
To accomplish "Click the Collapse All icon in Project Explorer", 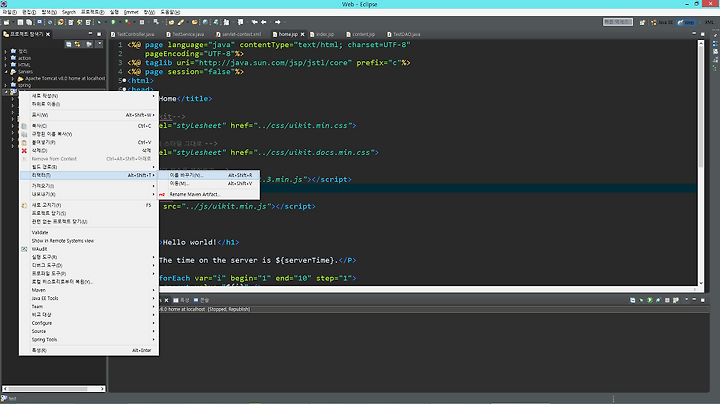I will (x=68, y=44).
